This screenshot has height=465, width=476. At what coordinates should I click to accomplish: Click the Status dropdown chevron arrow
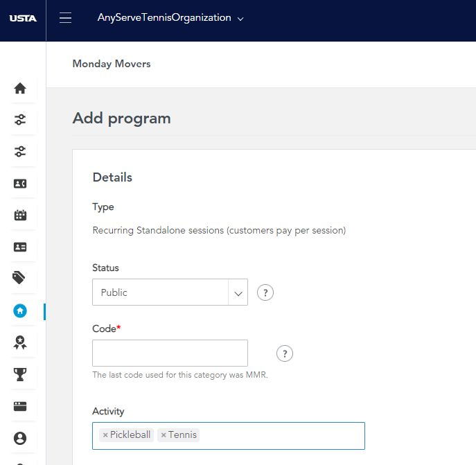[238, 293]
